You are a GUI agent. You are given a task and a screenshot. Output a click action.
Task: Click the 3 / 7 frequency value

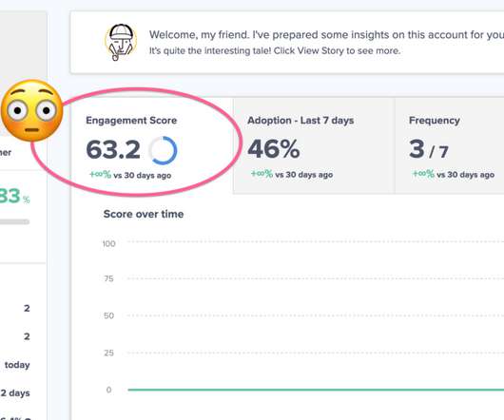click(429, 149)
